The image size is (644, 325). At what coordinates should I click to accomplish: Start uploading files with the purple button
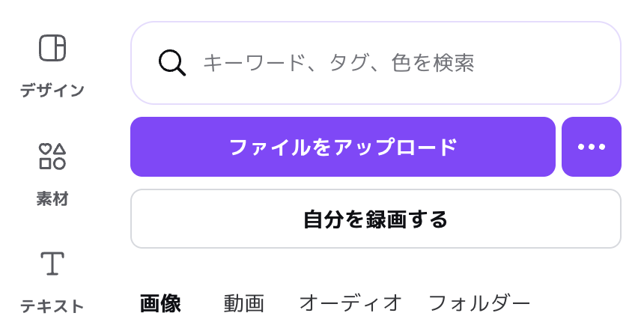(x=342, y=147)
